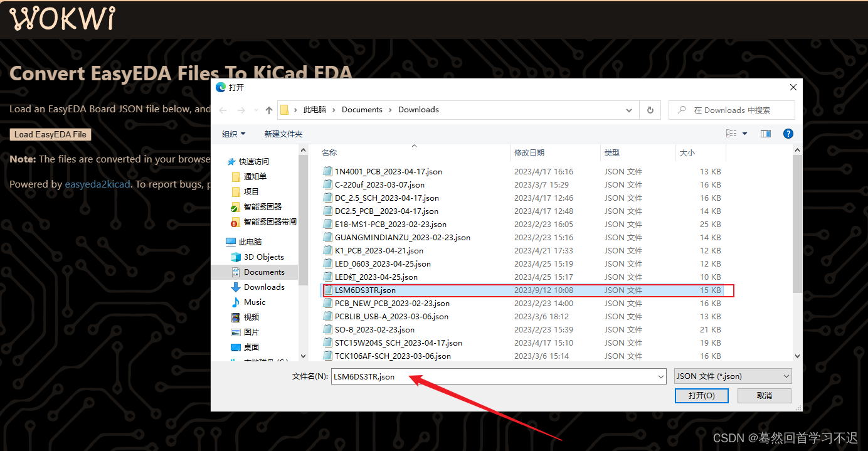Go back in the file dialog
868x451 pixels.
click(x=223, y=110)
